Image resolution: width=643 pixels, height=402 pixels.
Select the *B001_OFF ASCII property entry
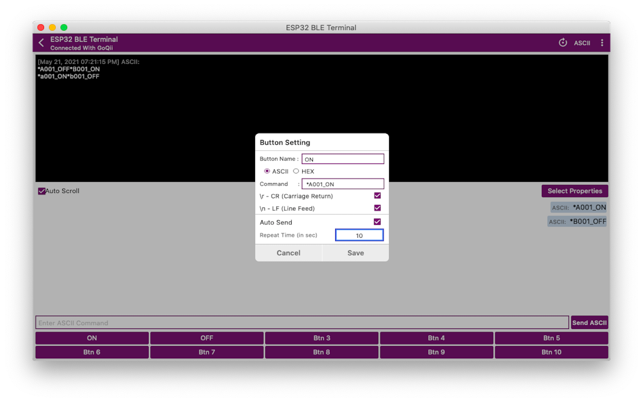(x=577, y=222)
